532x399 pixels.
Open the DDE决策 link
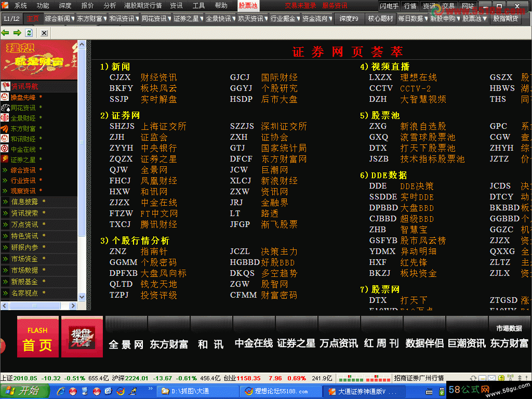click(417, 187)
